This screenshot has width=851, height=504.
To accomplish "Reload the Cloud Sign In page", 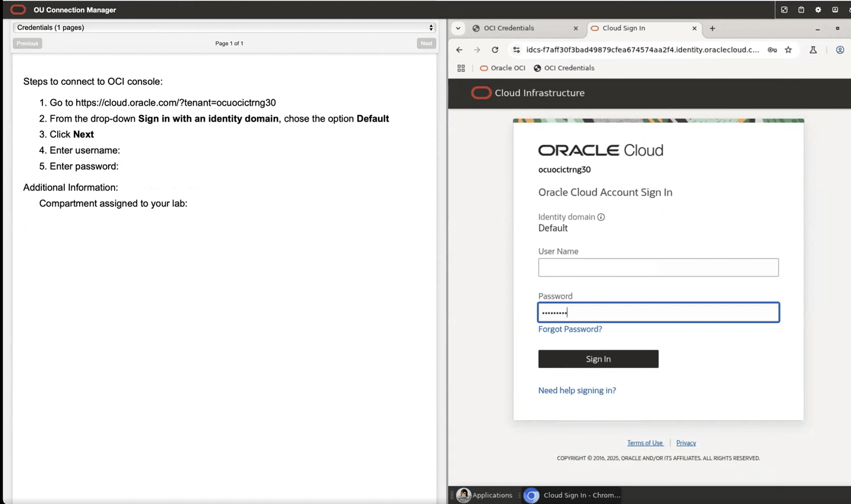I will tap(495, 50).
